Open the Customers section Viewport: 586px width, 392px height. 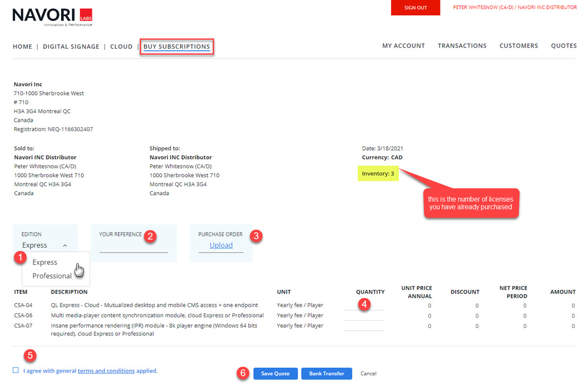[518, 46]
